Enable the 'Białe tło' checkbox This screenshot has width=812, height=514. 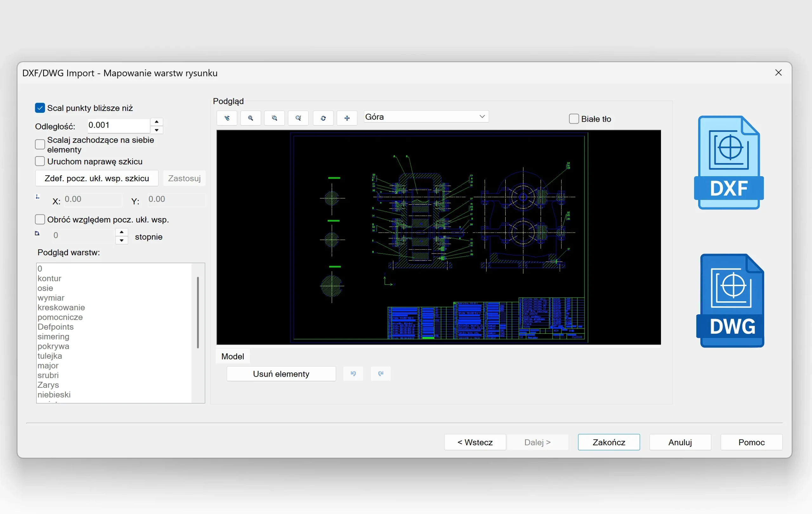574,119
